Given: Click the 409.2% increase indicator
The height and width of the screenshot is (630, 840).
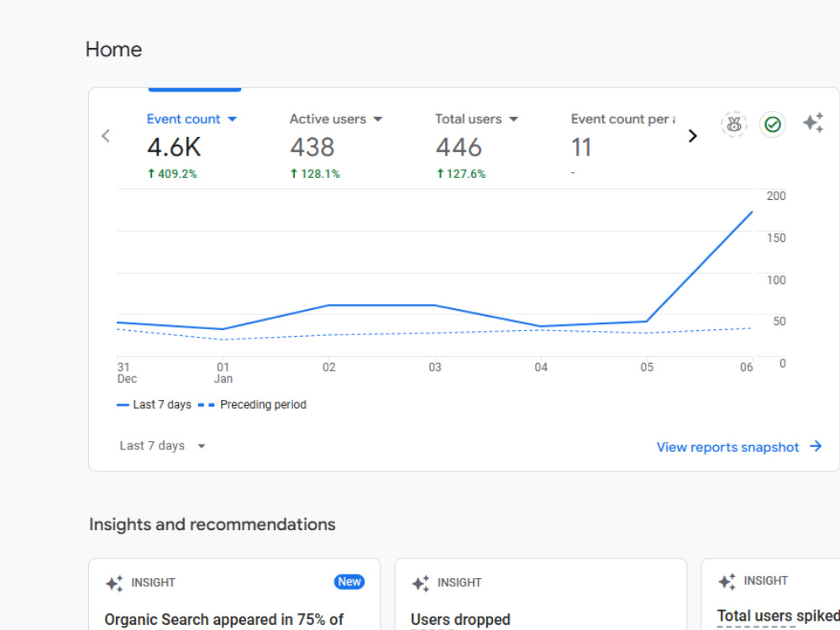Looking at the screenshot, I should click(x=172, y=174).
